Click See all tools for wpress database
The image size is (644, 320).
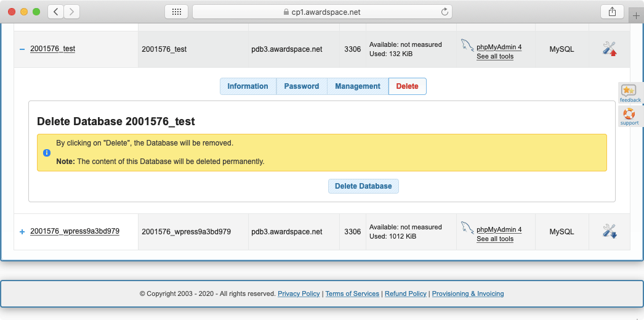tap(494, 239)
